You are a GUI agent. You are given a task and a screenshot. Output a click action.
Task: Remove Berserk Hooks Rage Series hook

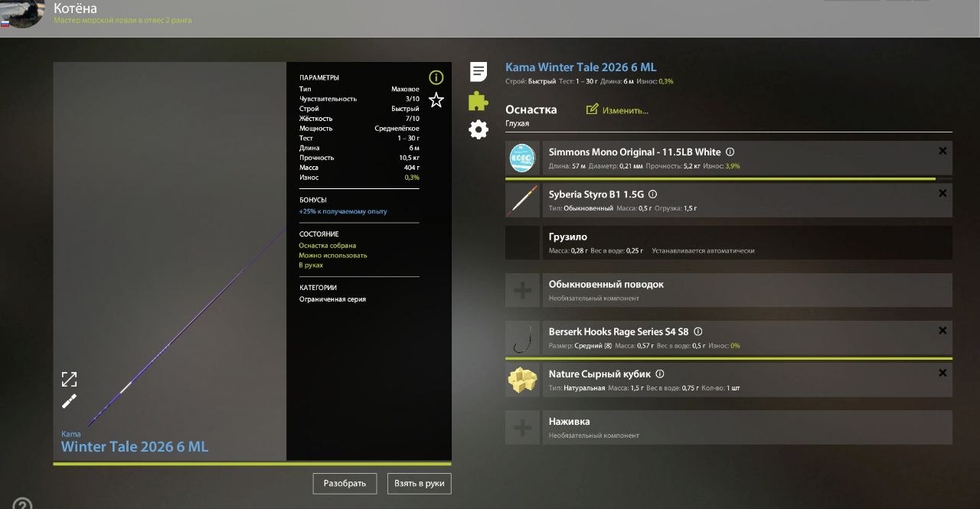click(x=942, y=331)
